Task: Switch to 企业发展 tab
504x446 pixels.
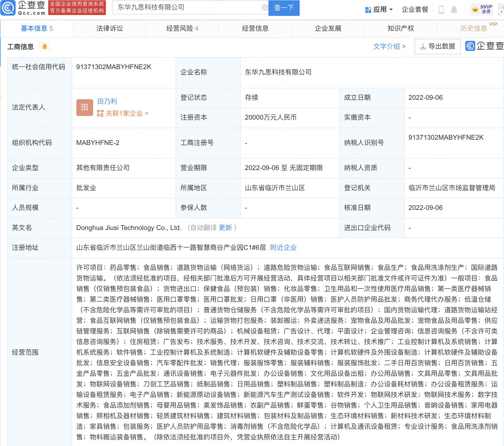Action: pos(328,28)
